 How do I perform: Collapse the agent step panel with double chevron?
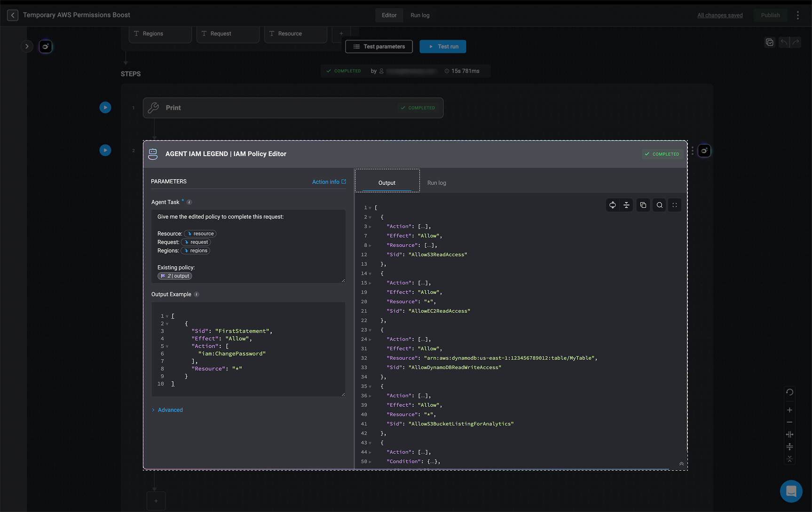[681, 464]
